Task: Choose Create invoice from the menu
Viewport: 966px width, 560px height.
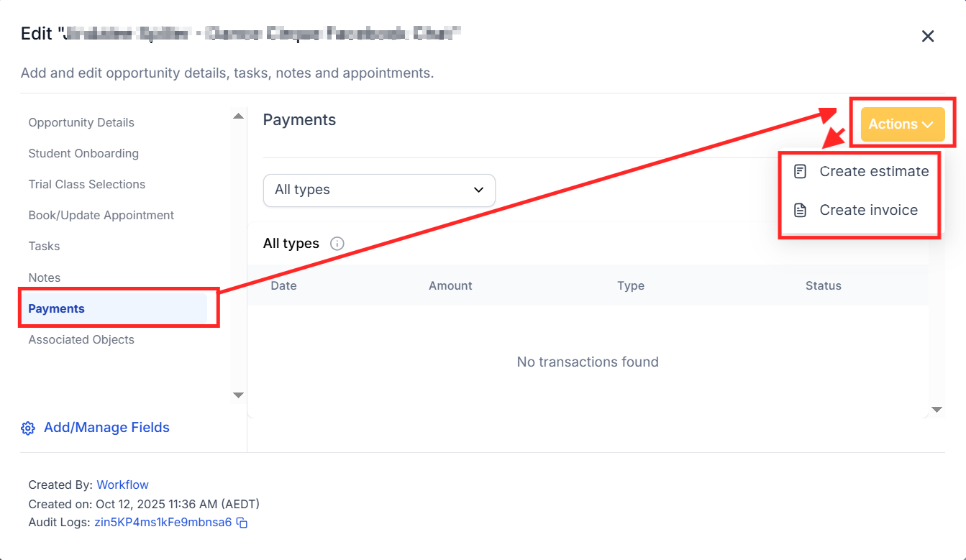Action: tap(868, 211)
